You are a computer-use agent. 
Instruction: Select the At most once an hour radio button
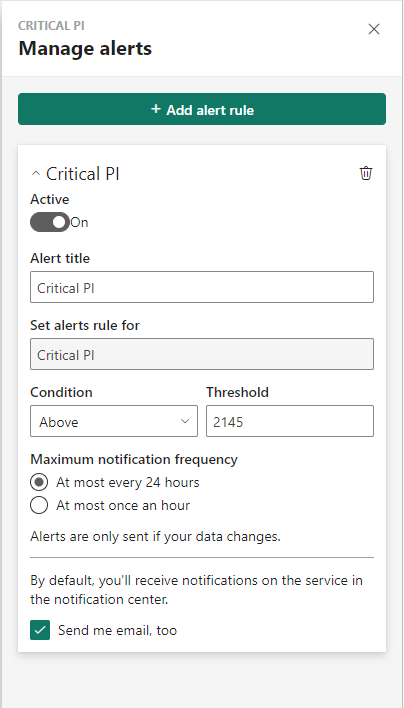pos(39,505)
